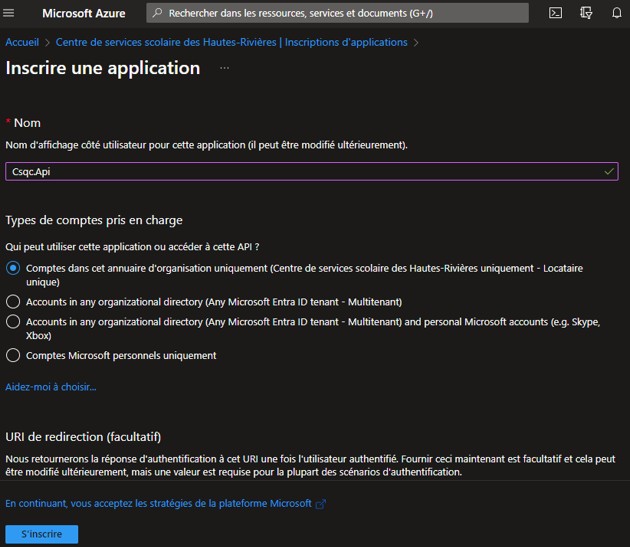Click the text 'Qui peut utiliser cette application ou accéder à cette API ?'
The width and height of the screenshot is (630, 547).
[x=132, y=247]
